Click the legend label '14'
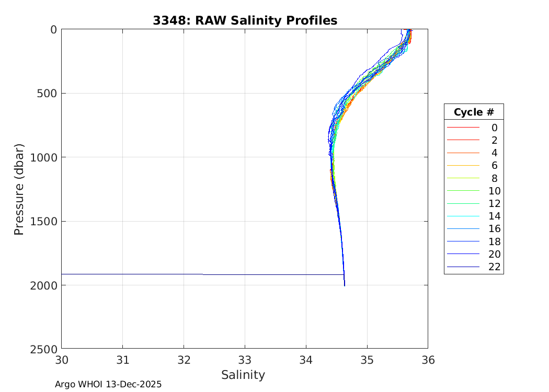549x392 pixels. [494, 216]
